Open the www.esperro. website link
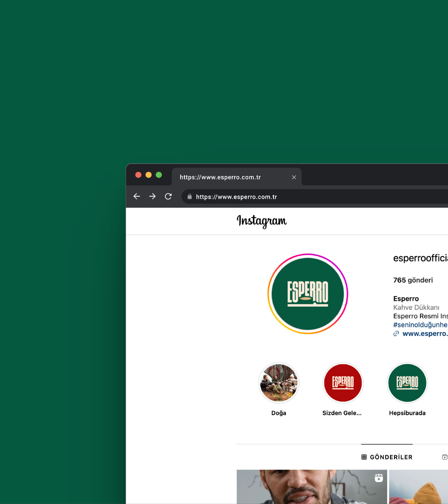Image resolution: width=448 pixels, height=504 pixels. click(x=425, y=333)
